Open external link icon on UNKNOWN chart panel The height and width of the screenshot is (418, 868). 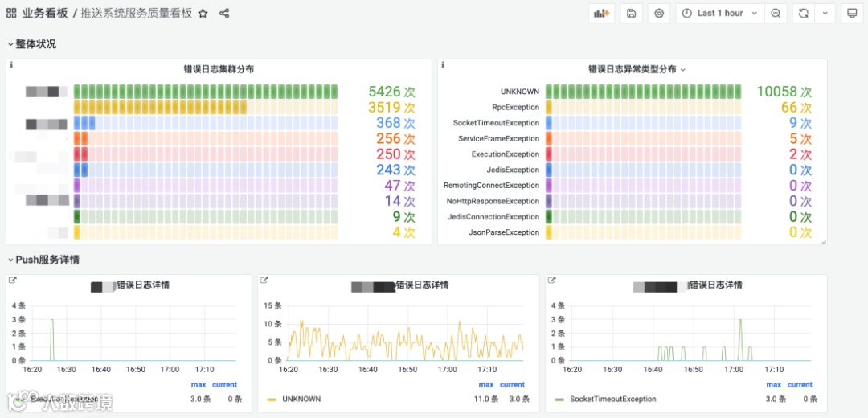click(264, 281)
